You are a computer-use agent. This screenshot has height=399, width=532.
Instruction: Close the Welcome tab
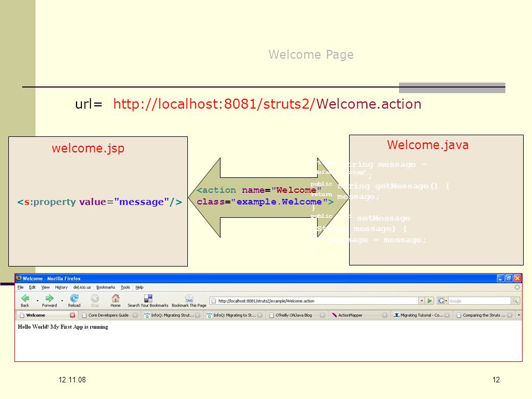(x=72, y=315)
